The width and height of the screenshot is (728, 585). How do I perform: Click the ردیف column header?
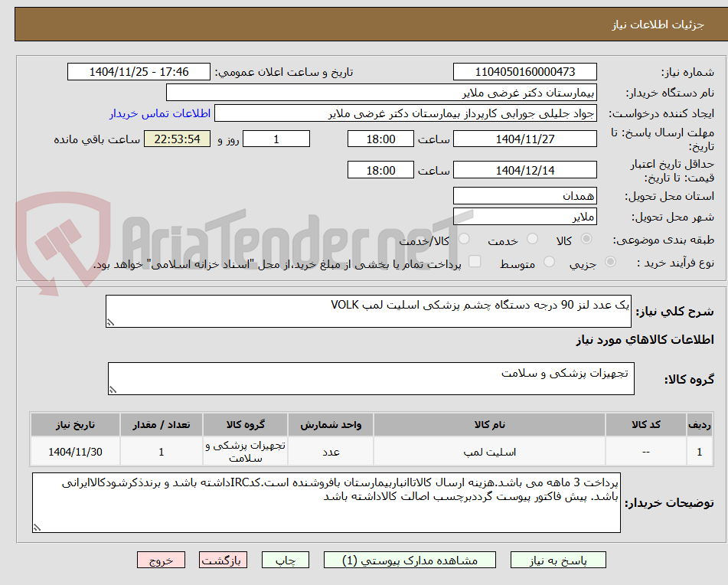click(700, 424)
